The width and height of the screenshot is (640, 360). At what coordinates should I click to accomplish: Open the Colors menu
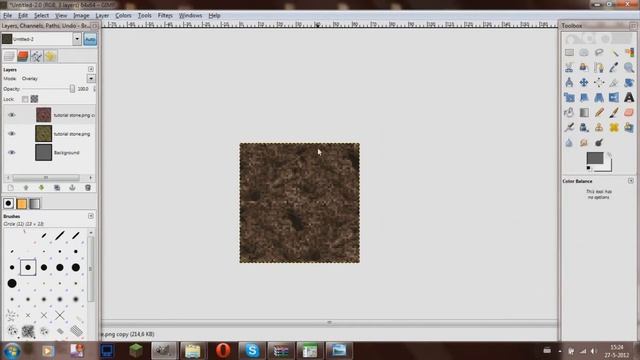[x=123, y=16]
